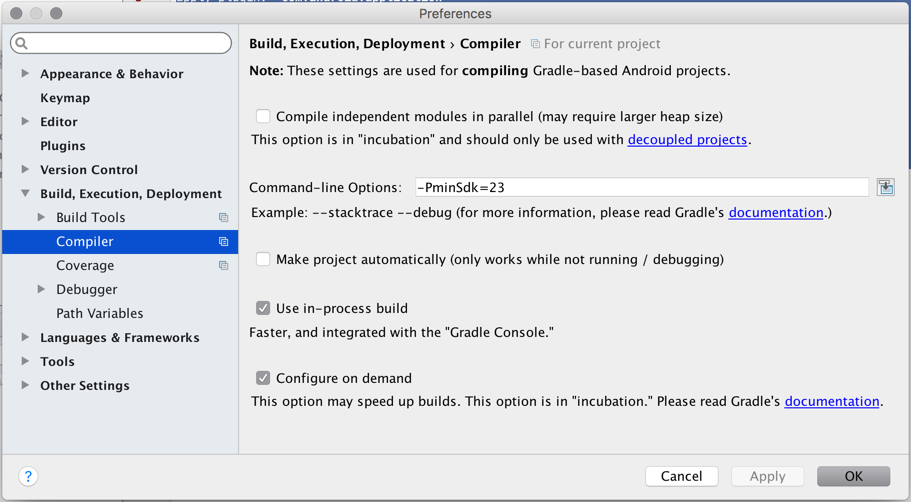Screen dimensions: 911x502
Task: Click project-level icon next to Coverage
Action: pos(223,266)
